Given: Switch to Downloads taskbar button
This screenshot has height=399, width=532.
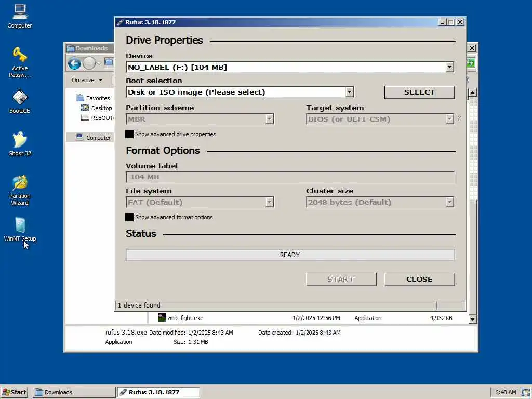Looking at the screenshot, I should coord(74,392).
